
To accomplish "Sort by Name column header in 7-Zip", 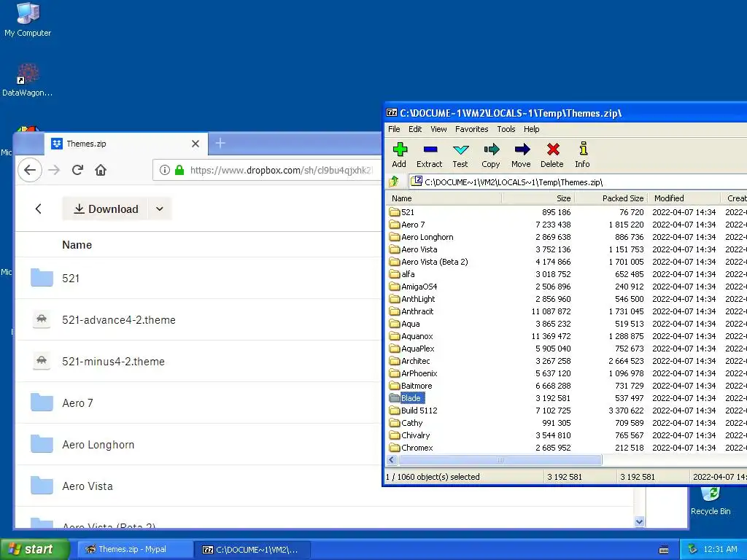I will pyautogui.click(x=444, y=198).
